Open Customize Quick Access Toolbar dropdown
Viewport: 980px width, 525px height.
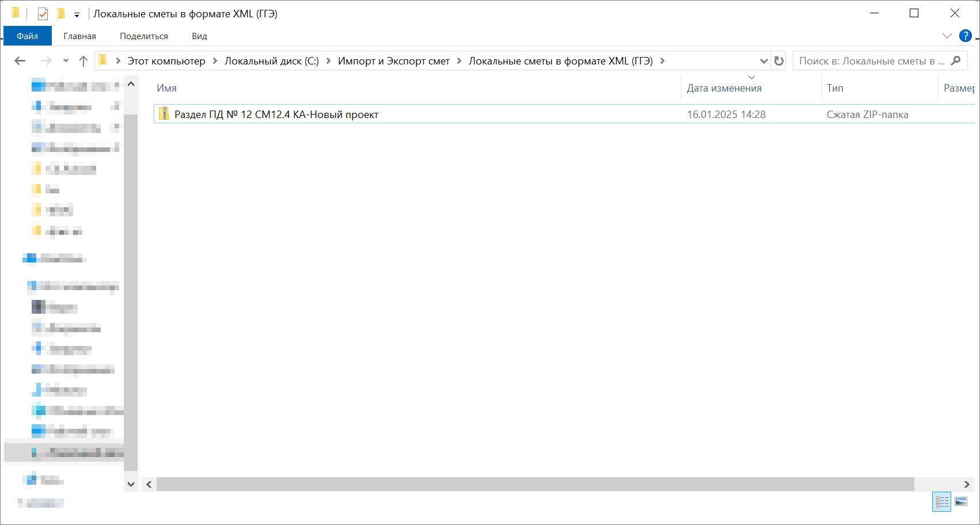(77, 15)
